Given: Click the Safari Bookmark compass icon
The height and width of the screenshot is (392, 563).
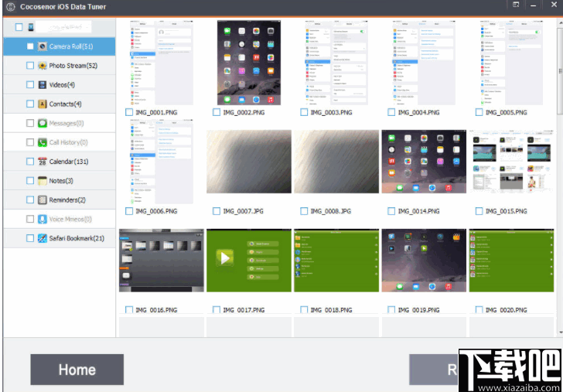Looking at the screenshot, I should click(43, 238).
